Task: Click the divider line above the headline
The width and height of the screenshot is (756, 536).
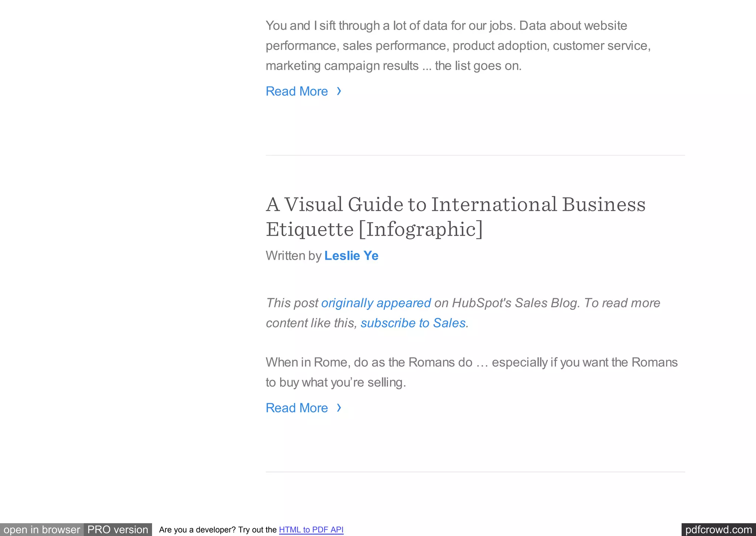Action: point(475,155)
